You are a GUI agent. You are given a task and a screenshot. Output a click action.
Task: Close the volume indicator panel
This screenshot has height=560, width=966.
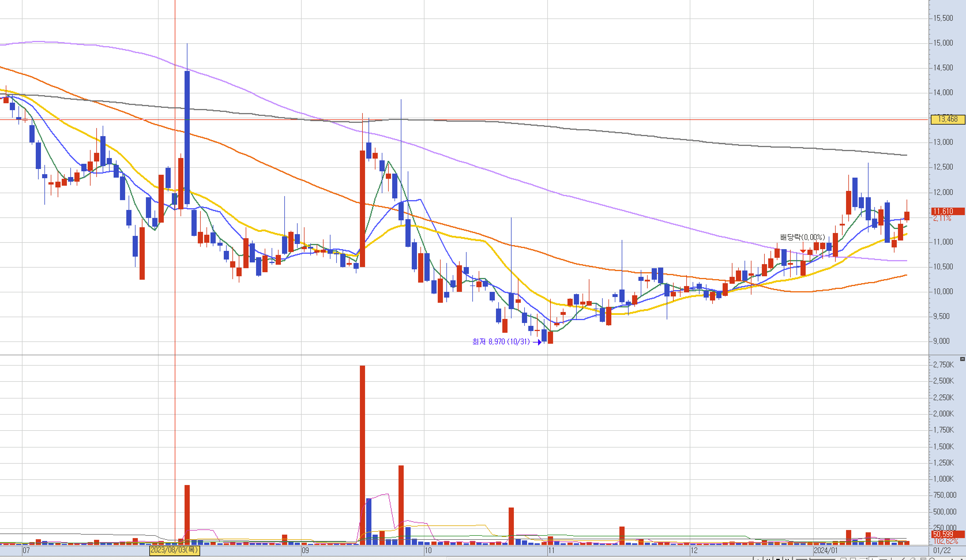962,359
